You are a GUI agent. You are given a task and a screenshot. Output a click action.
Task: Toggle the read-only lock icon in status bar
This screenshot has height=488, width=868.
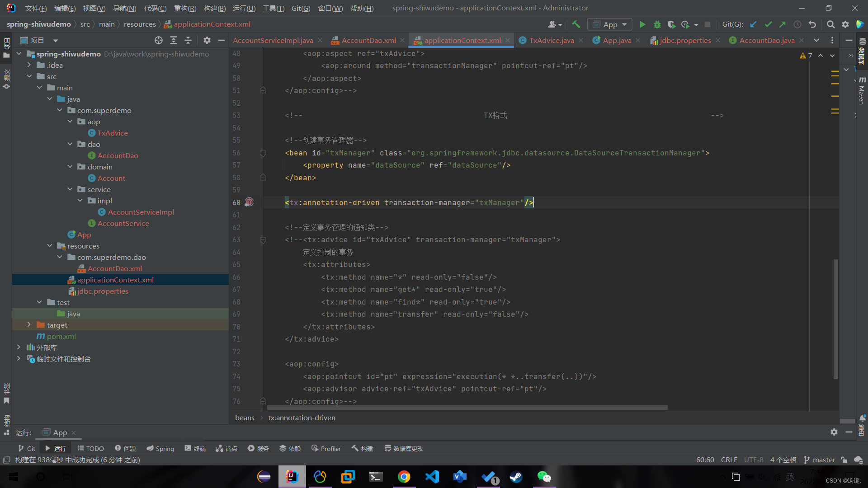[x=844, y=460]
